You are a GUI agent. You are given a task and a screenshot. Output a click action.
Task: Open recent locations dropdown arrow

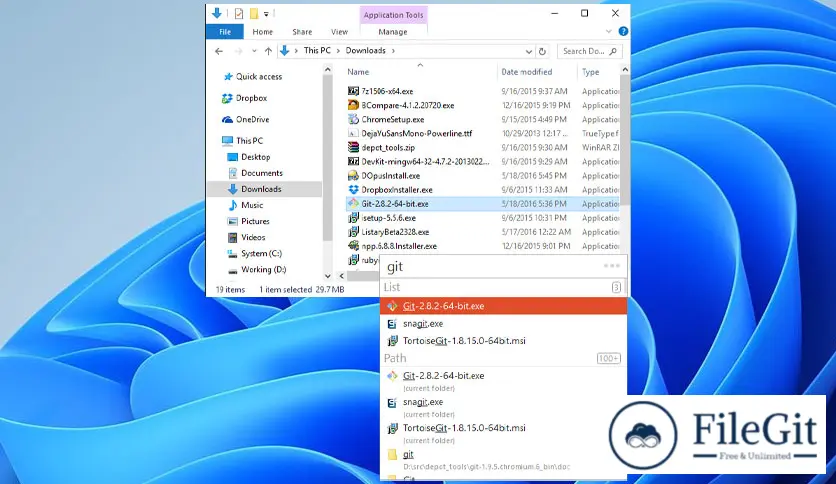tap(254, 51)
